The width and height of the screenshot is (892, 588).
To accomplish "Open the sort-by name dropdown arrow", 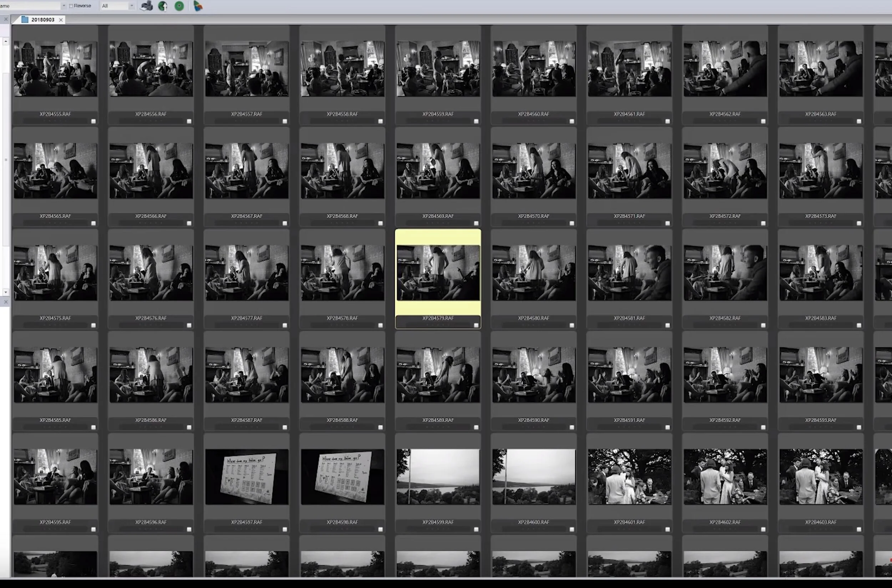I will point(64,6).
